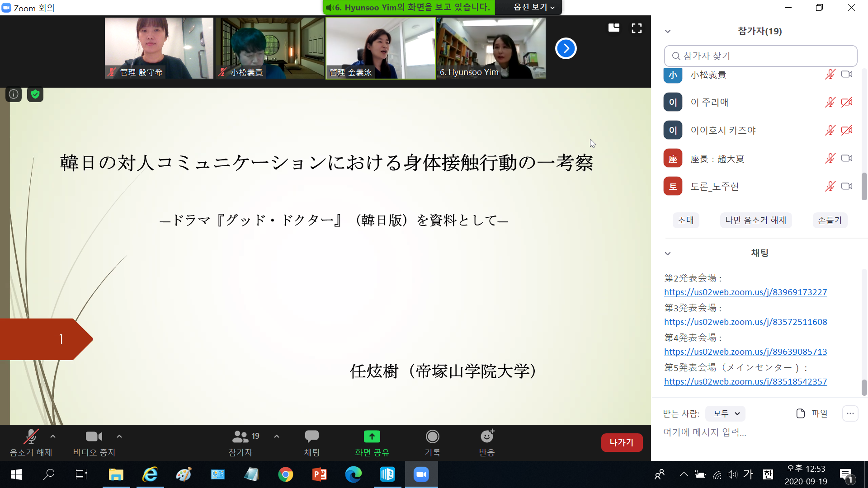The image size is (868, 488).
Task: Open the 第3発表会場 zoom link
Action: click(745, 322)
